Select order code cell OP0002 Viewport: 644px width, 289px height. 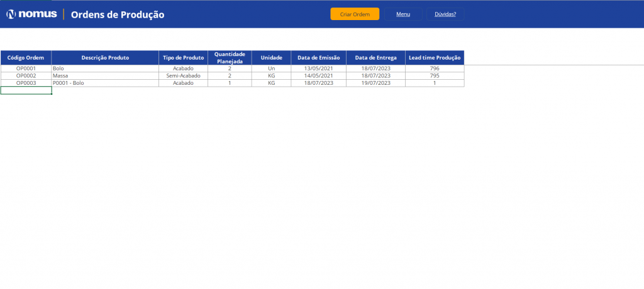pyautogui.click(x=26, y=75)
